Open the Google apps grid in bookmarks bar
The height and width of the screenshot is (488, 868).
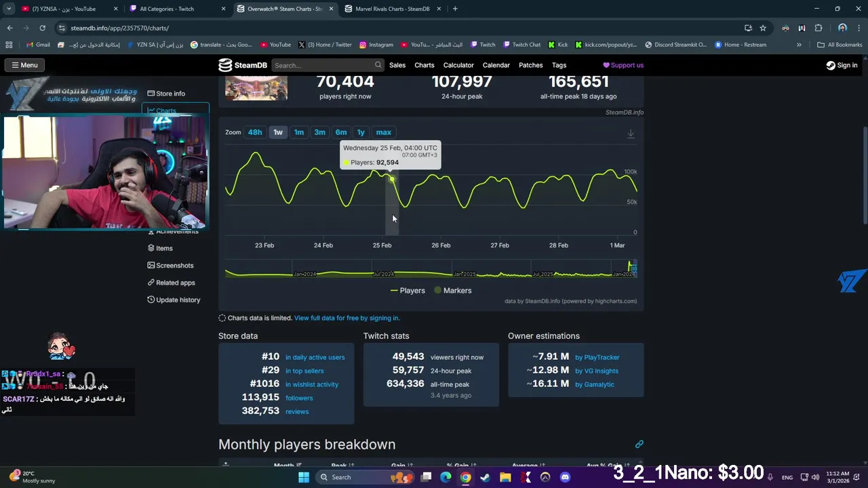[x=9, y=45]
